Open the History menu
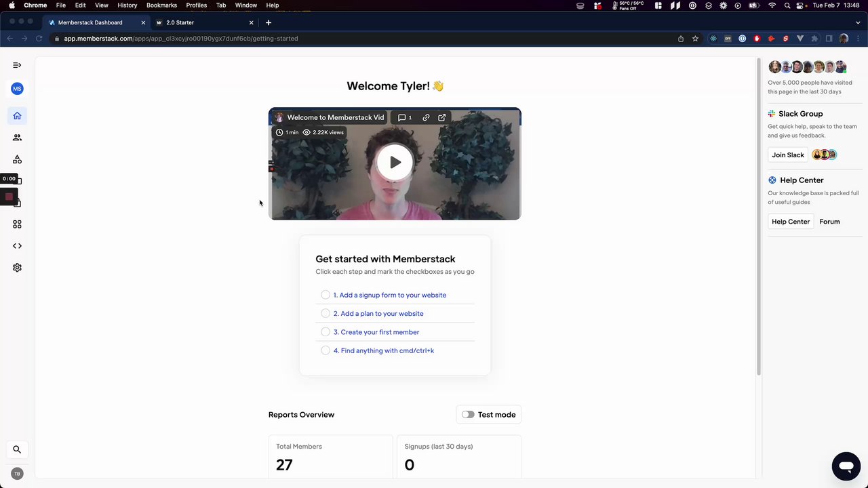 click(x=127, y=5)
